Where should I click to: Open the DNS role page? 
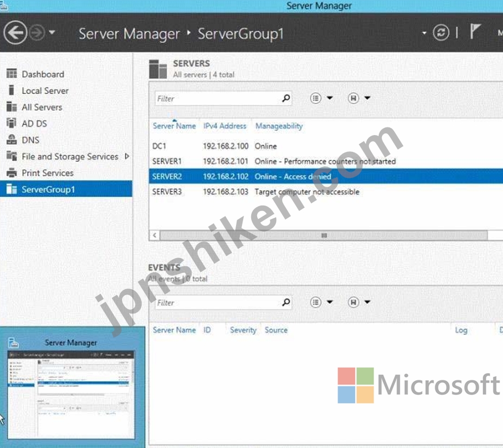click(30, 140)
